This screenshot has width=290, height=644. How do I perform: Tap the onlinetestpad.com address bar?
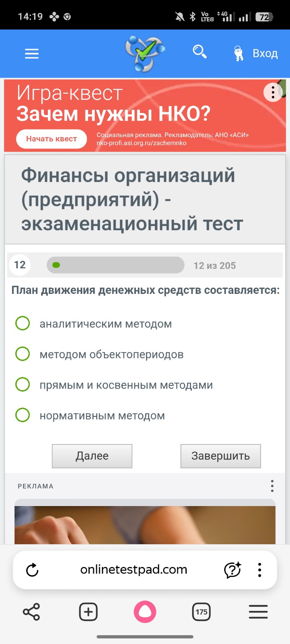pos(134,569)
